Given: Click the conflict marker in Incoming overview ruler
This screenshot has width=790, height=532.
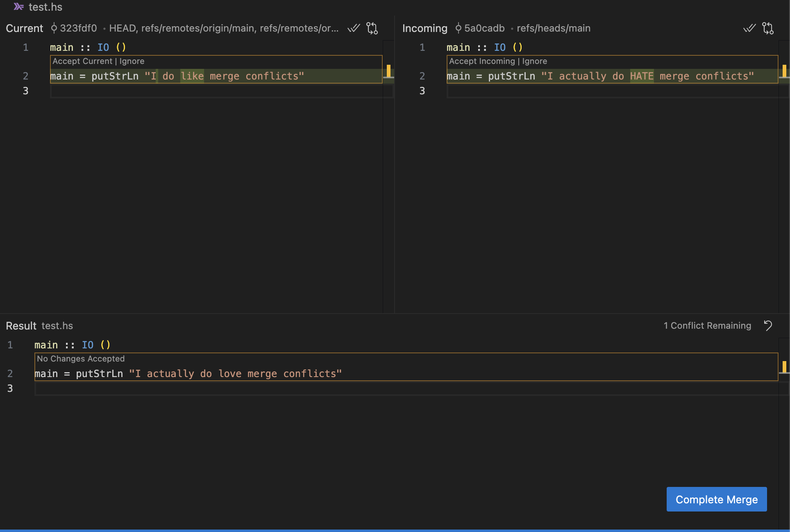Looking at the screenshot, I should [784, 71].
